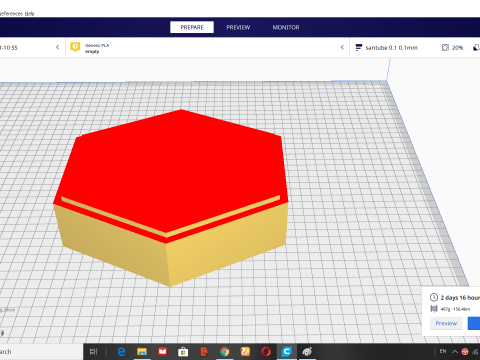Click the infill density icon

pos(445,48)
